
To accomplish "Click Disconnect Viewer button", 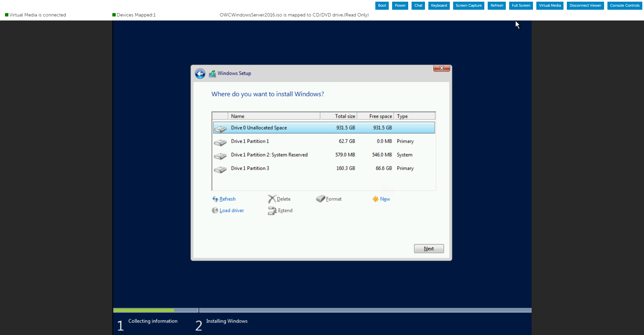I will pos(585,6).
